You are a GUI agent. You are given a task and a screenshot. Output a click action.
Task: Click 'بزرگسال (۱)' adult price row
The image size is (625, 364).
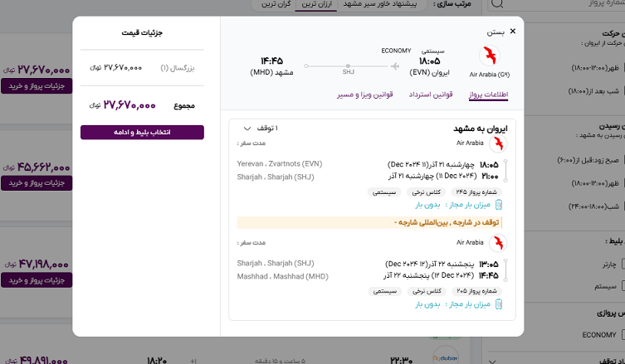[142, 68]
